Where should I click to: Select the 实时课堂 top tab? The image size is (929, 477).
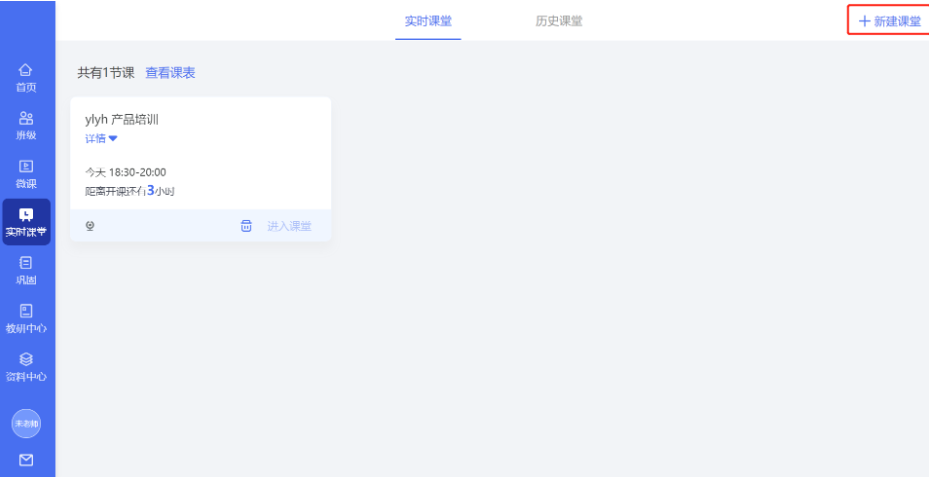tap(428, 21)
